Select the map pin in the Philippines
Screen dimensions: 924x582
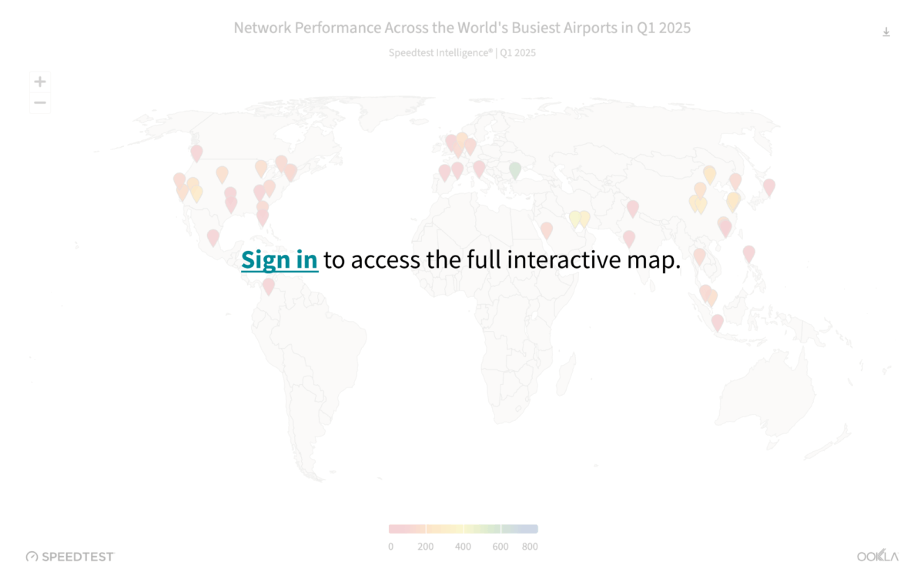[x=748, y=253]
